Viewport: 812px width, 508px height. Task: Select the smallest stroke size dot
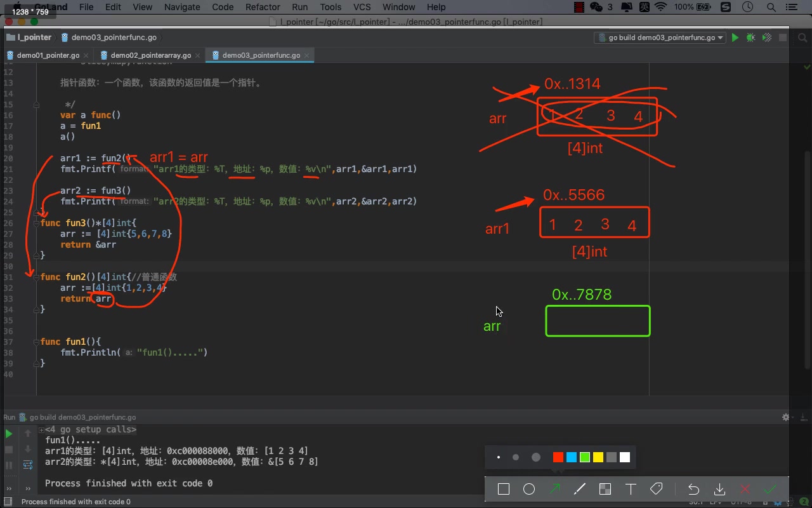pos(499,457)
